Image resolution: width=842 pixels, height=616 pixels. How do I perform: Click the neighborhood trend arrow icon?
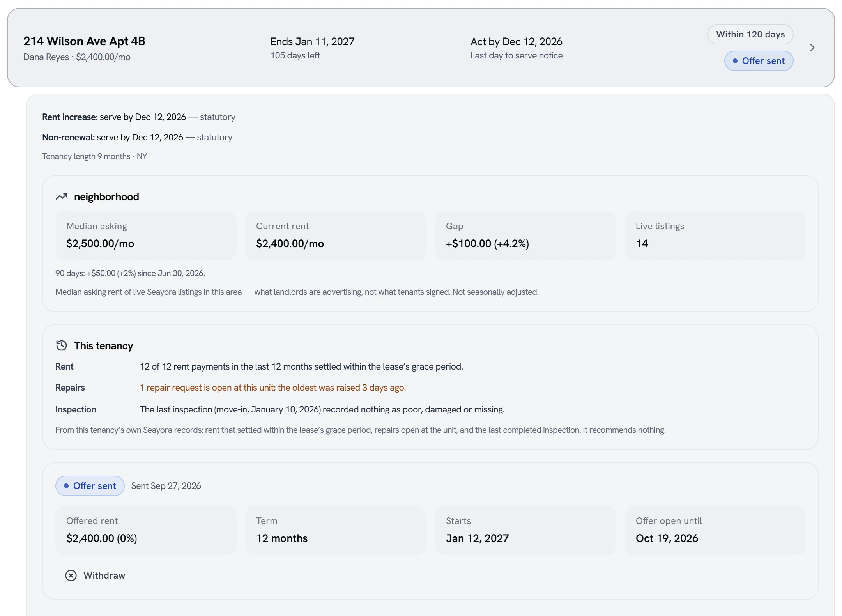click(x=62, y=197)
